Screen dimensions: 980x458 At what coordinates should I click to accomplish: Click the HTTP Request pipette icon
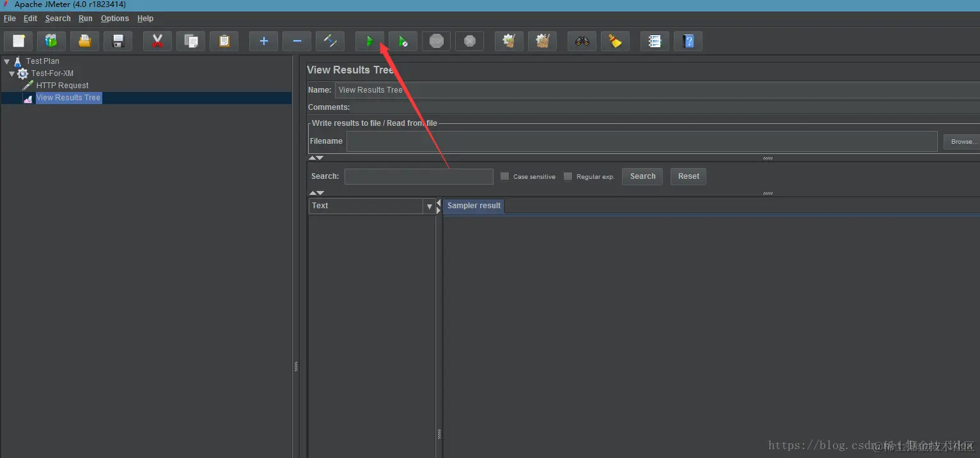click(27, 86)
